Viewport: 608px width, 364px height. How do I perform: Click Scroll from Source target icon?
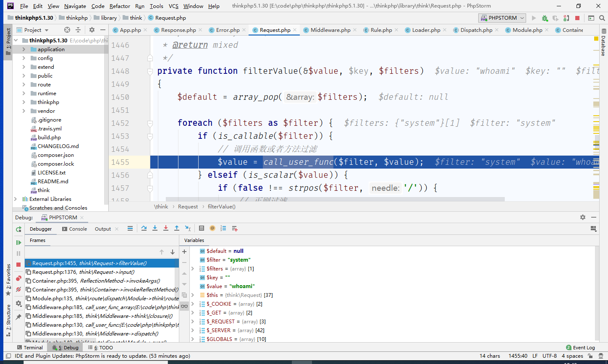point(67,30)
